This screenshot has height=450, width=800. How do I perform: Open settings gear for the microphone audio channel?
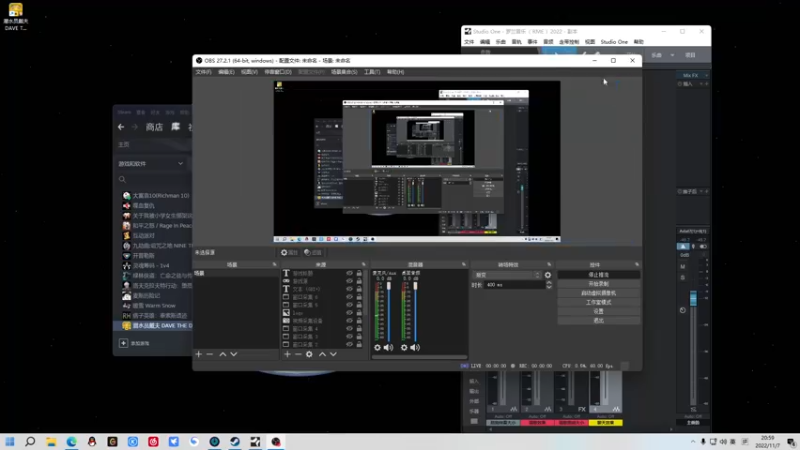coord(378,347)
